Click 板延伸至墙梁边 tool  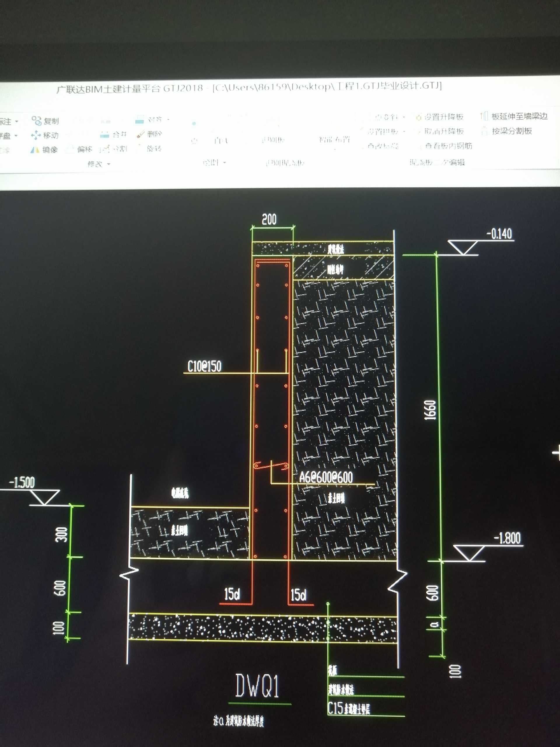coord(514,116)
